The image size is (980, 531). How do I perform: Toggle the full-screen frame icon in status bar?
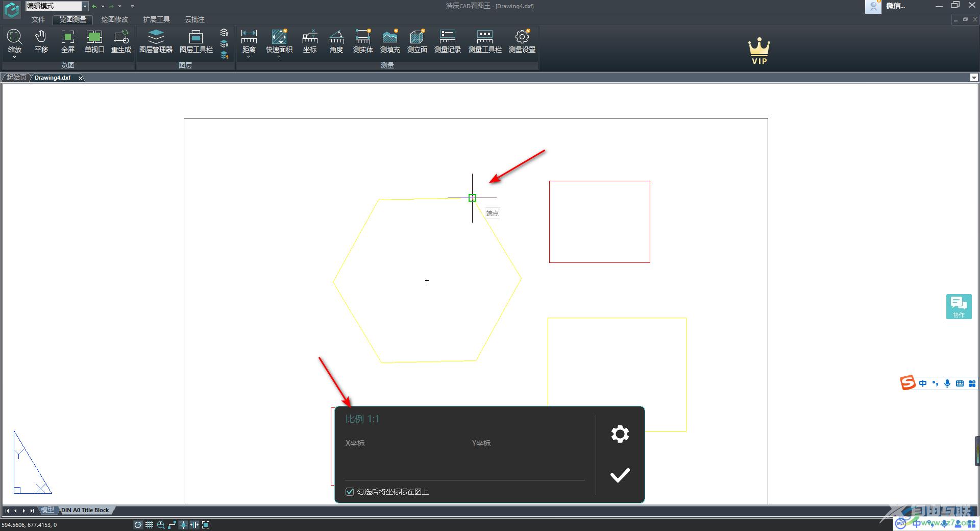[x=206, y=525]
